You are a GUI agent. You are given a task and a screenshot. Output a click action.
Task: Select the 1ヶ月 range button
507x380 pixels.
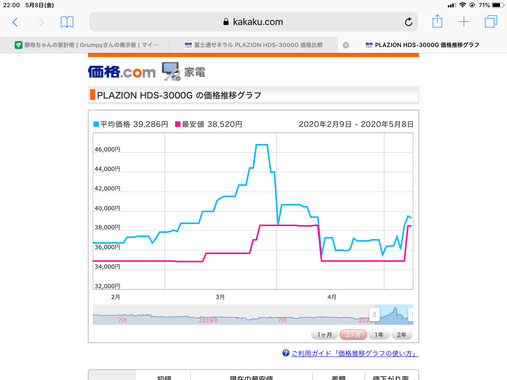[x=324, y=335]
